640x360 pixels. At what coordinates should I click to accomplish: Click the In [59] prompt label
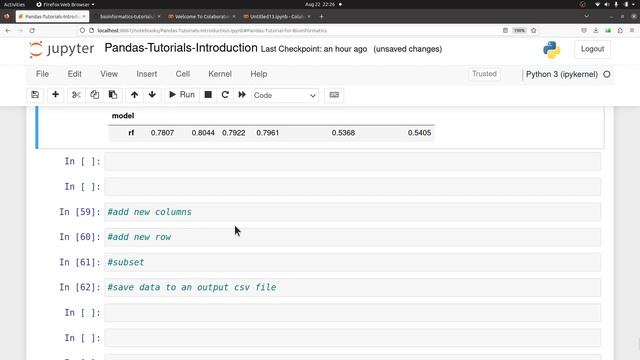(80, 212)
